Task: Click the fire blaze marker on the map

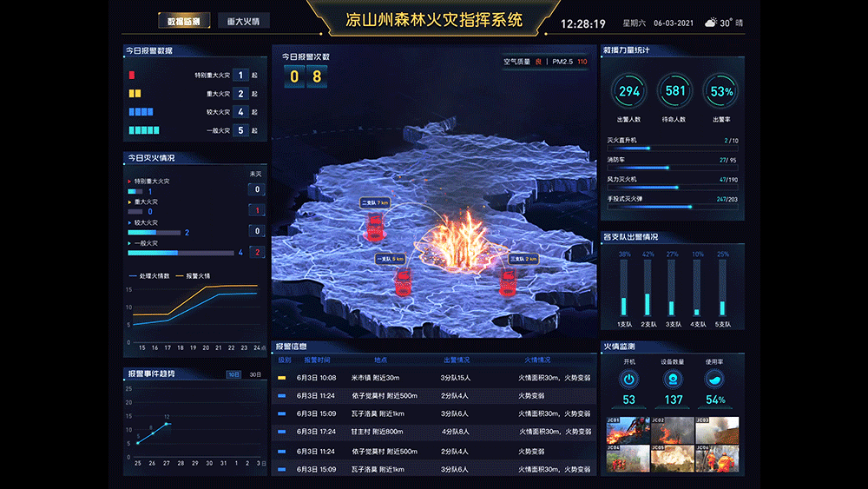Action: click(x=461, y=241)
